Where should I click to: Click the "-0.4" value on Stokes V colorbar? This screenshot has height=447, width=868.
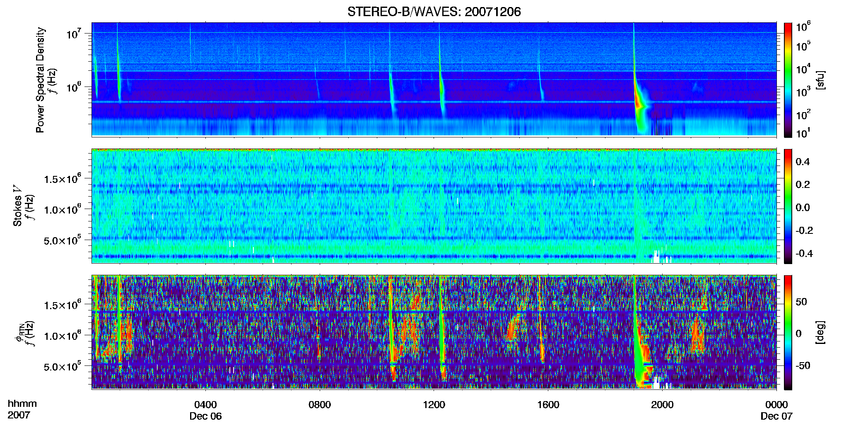[x=804, y=254]
